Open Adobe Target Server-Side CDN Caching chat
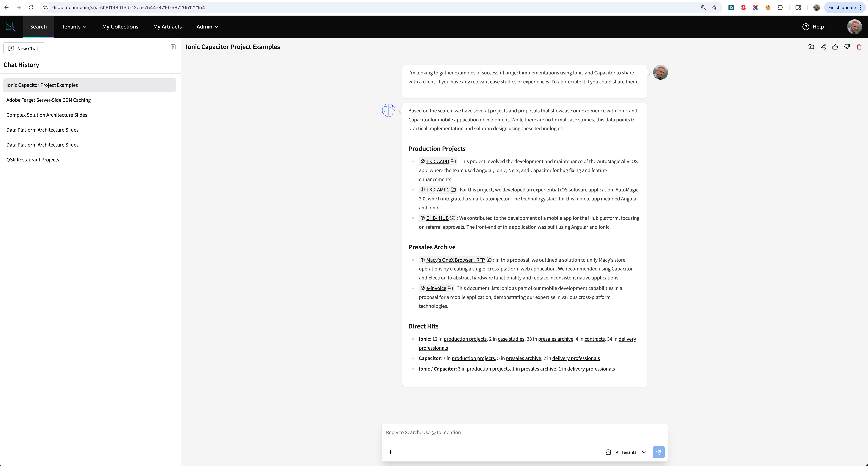Viewport: 868px width, 466px height. pyautogui.click(x=90, y=100)
